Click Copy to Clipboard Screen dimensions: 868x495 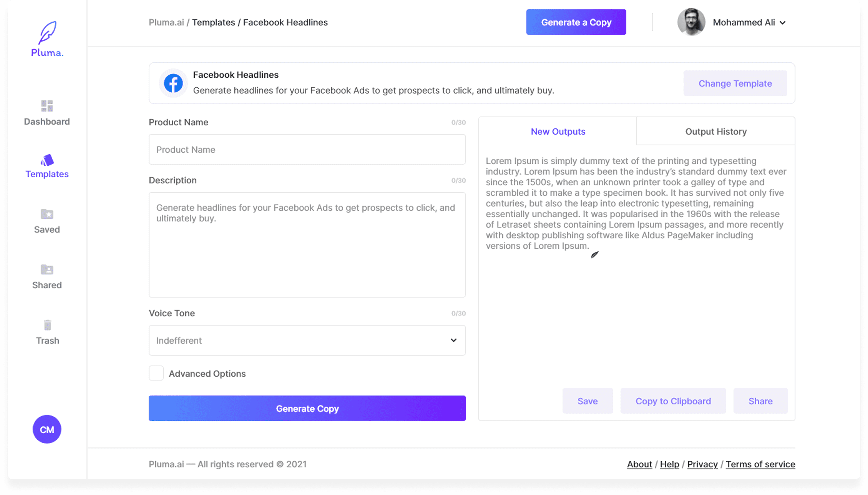click(x=673, y=401)
